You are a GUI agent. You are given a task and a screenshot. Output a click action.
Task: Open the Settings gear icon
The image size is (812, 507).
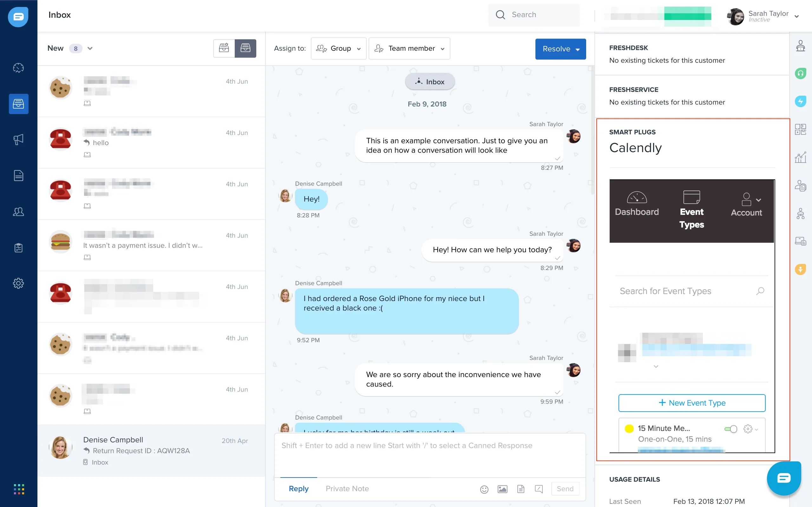(18, 284)
